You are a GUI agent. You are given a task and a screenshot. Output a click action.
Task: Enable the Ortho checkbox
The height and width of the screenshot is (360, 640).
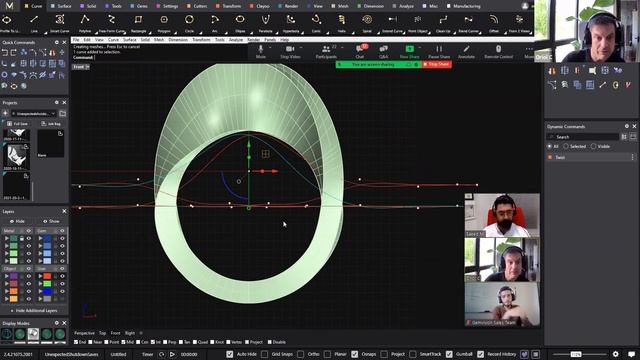300,354
